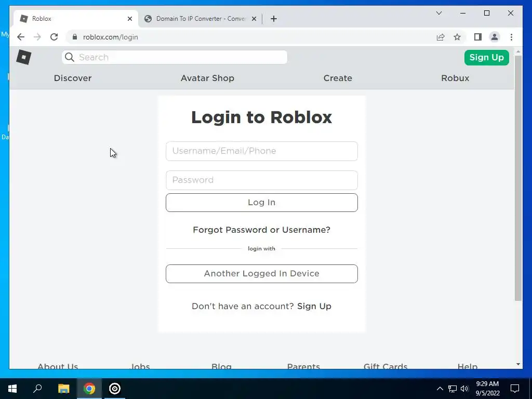The image size is (532, 399).
Task: Open the Create menu item
Action: coord(338,78)
